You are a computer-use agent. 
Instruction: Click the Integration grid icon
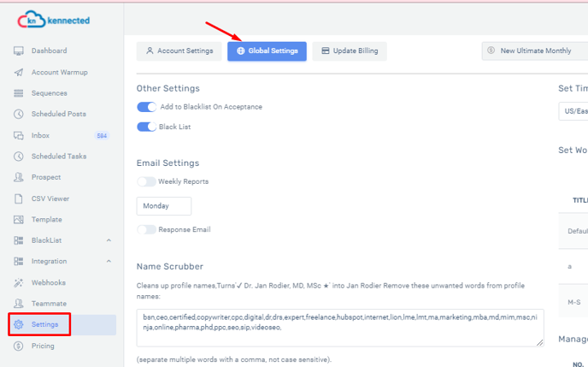pos(19,262)
